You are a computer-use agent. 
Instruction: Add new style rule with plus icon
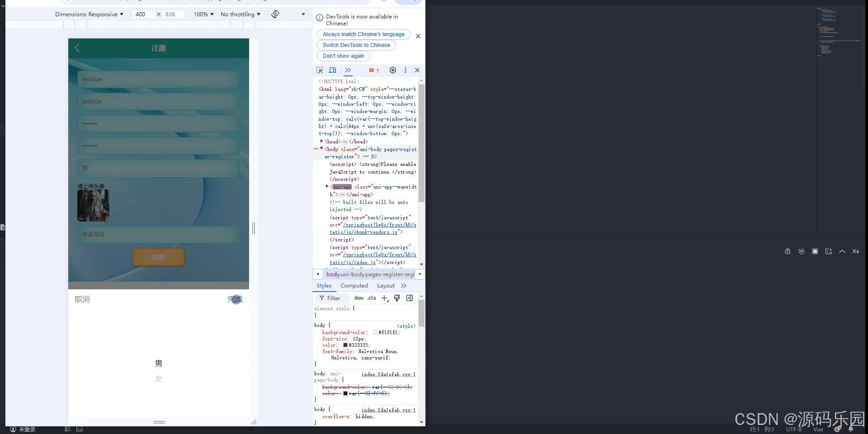(384, 298)
